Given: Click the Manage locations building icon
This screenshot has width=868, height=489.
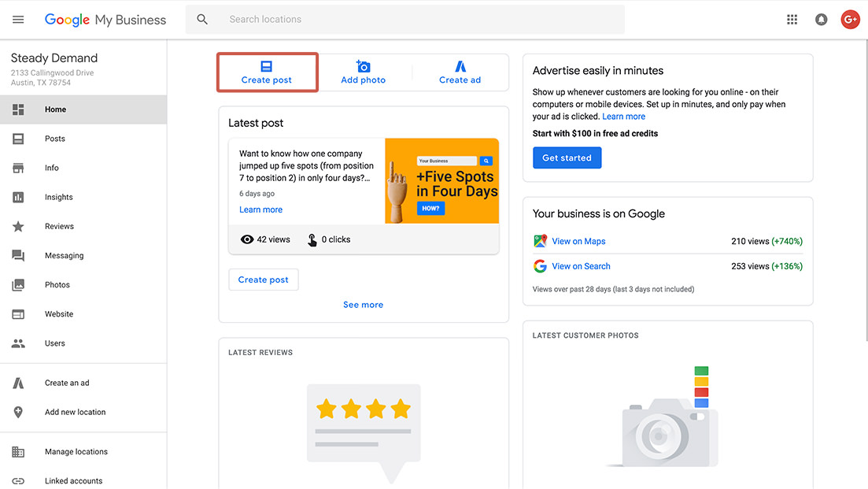Looking at the screenshot, I should coord(18,452).
